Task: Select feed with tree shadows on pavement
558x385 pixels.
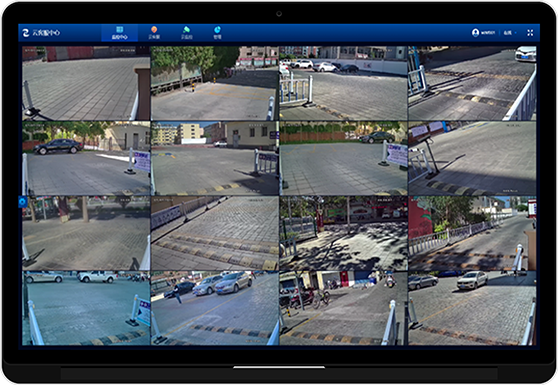Action: pyautogui.click(x=343, y=233)
